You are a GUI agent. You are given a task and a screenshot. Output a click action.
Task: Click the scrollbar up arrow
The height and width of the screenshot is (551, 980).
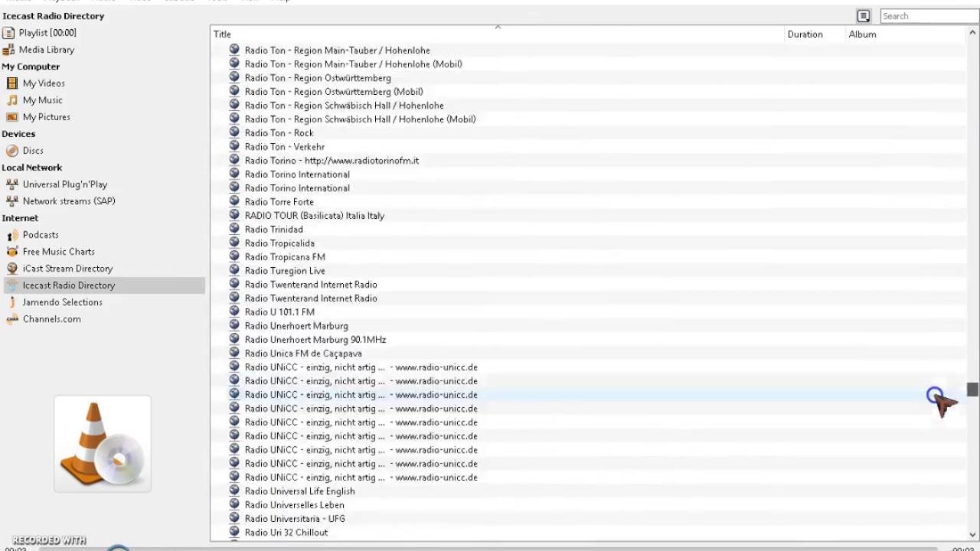coord(972,33)
